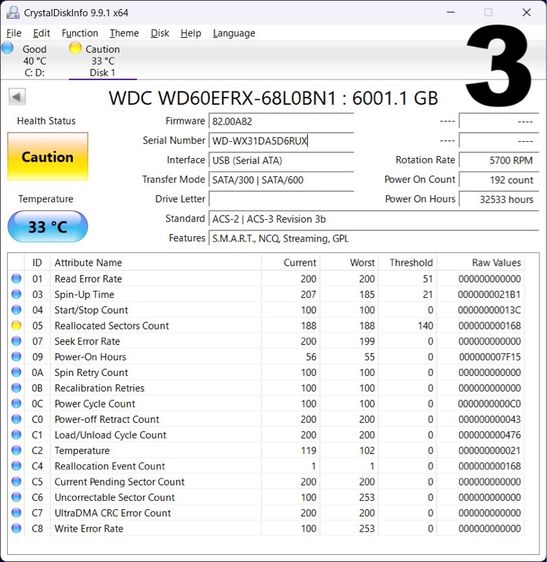Open the Disk menu

point(160,33)
